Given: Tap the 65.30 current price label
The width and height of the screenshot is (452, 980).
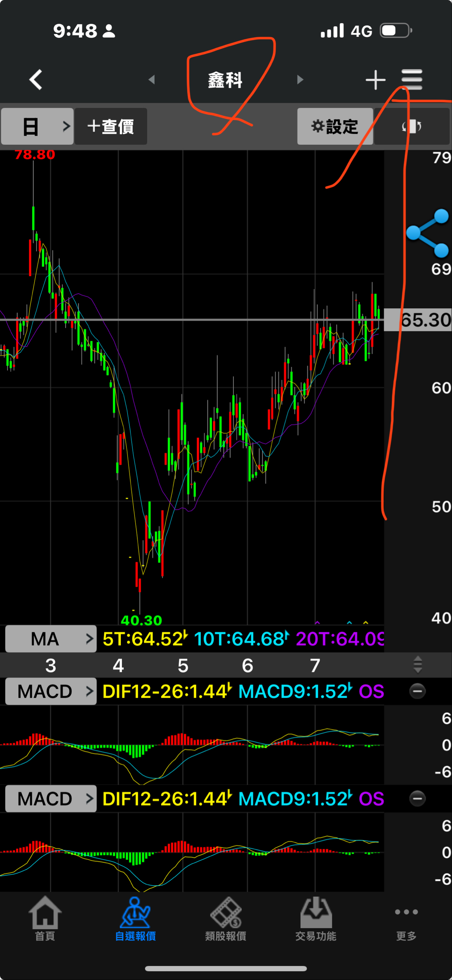Looking at the screenshot, I should pos(418,320).
